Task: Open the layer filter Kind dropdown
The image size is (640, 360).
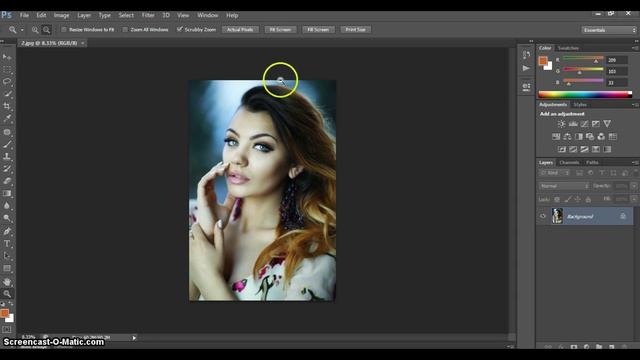Action: [555, 173]
